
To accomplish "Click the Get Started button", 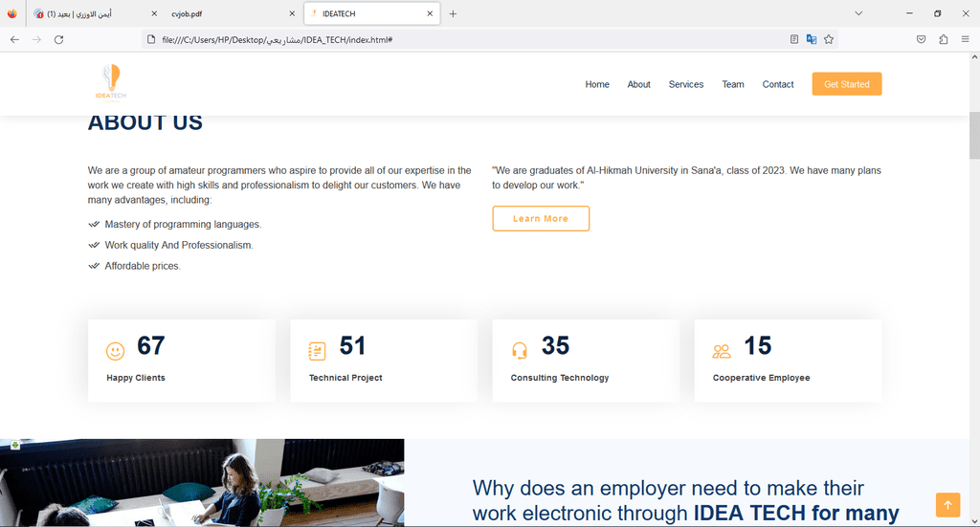I will tap(847, 83).
